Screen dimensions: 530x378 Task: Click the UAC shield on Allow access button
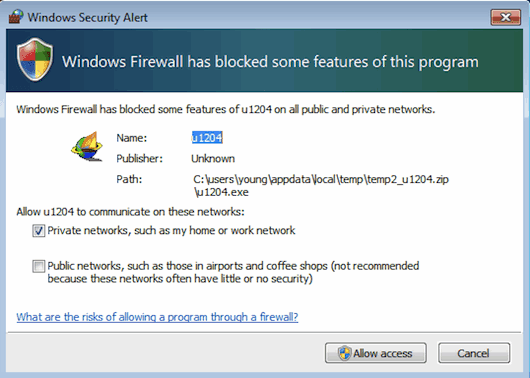(x=344, y=353)
